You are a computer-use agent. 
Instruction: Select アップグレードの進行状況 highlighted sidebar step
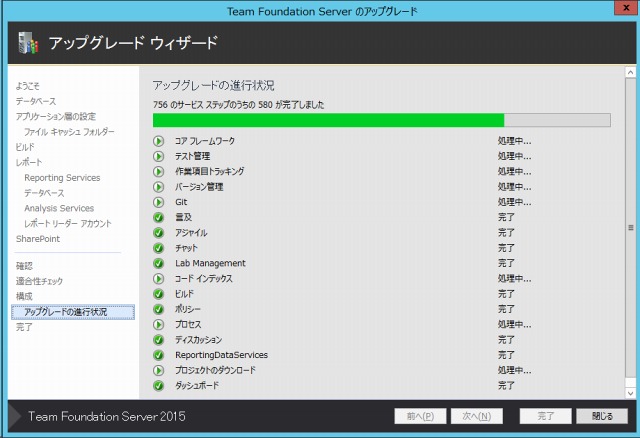[x=73, y=312]
